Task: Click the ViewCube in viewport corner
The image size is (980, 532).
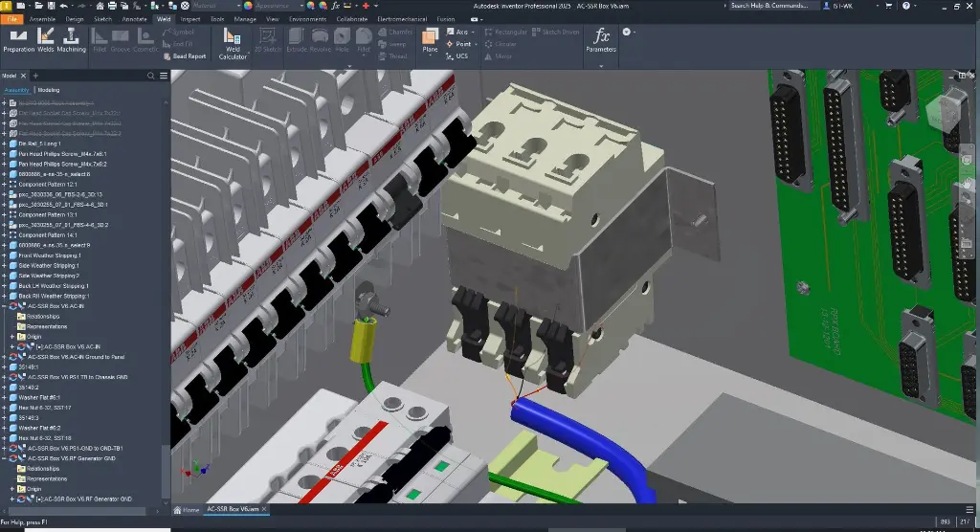Action: click(x=944, y=113)
